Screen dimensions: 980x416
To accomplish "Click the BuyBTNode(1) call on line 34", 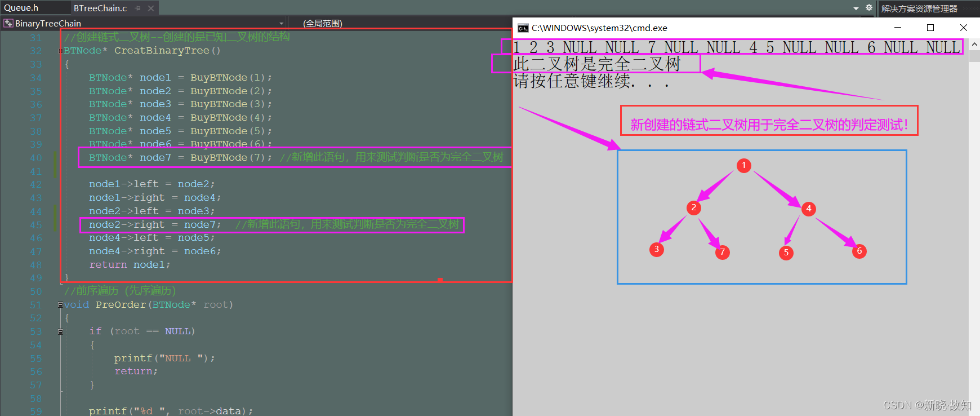I will [x=228, y=78].
